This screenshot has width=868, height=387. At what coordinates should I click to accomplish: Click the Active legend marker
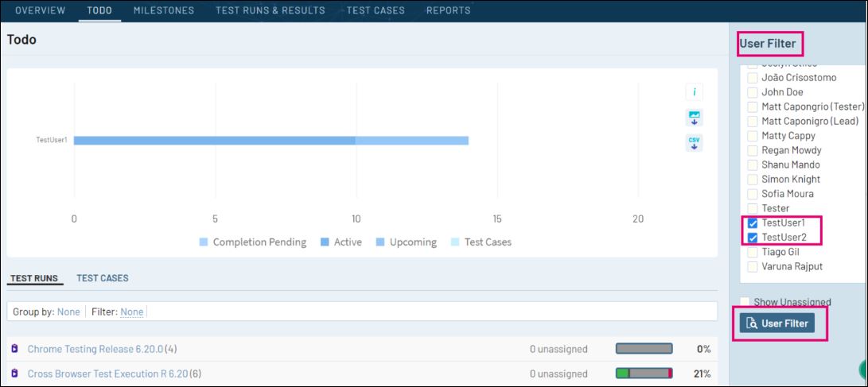click(325, 242)
